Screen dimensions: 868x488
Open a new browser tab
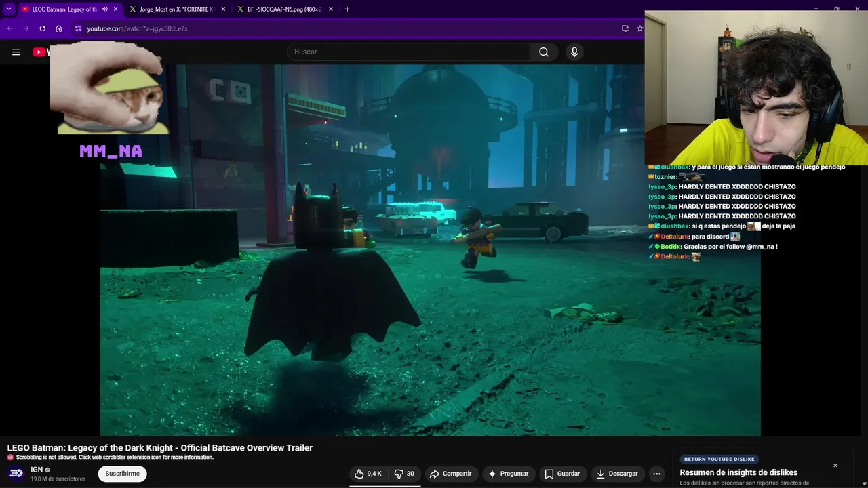[347, 9]
